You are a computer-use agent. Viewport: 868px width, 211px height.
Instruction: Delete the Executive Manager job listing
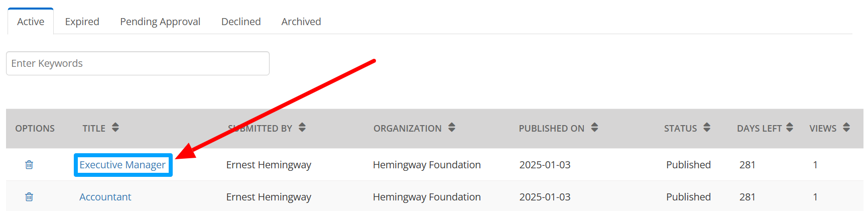point(29,165)
